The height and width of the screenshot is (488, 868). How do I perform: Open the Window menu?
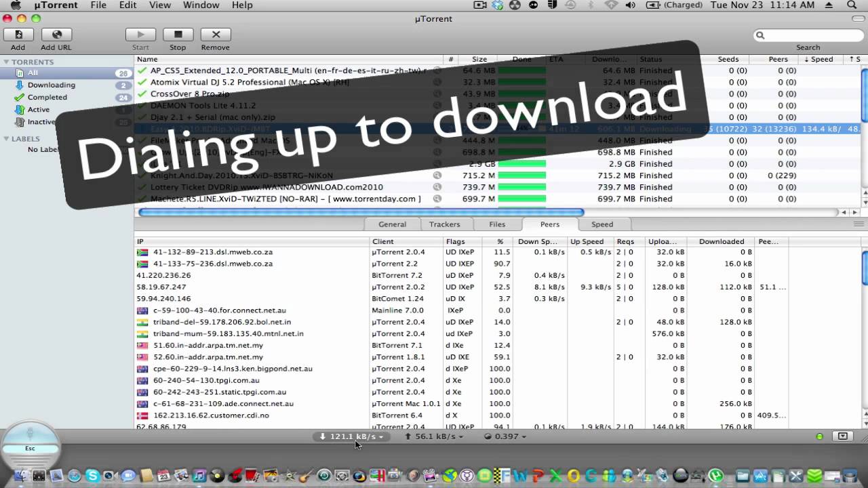pos(201,5)
